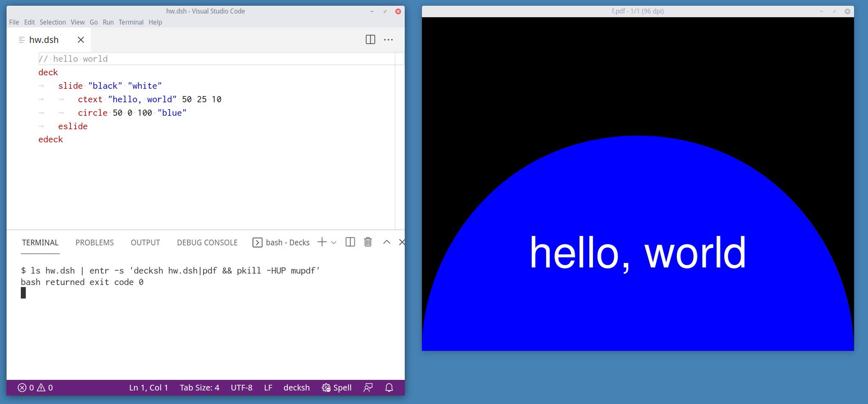This screenshot has width=868, height=404.
Task: Open the Terminal menu in menu bar
Action: pyautogui.click(x=131, y=22)
